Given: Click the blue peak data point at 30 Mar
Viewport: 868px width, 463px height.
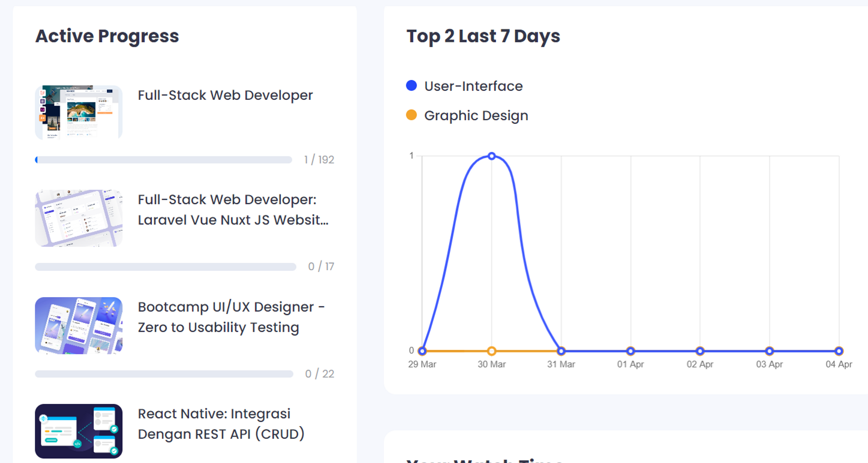Looking at the screenshot, I should pyautogui.click(x=492, y=156).
